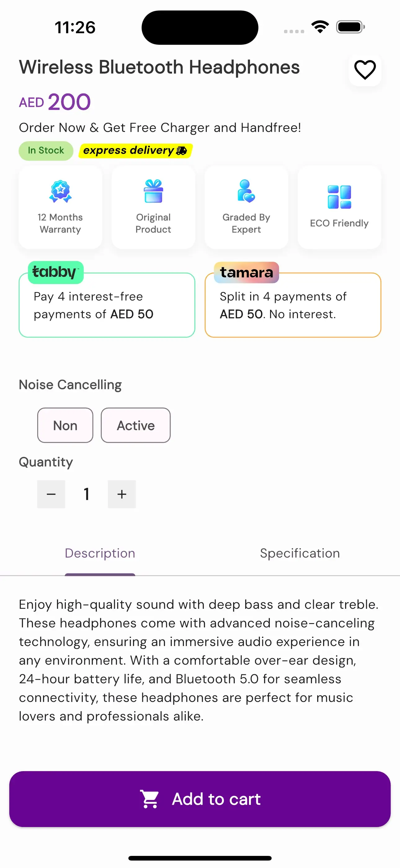Screen dimensions: 400x868
Task: Switch to the Description tab
Action: 100,553
